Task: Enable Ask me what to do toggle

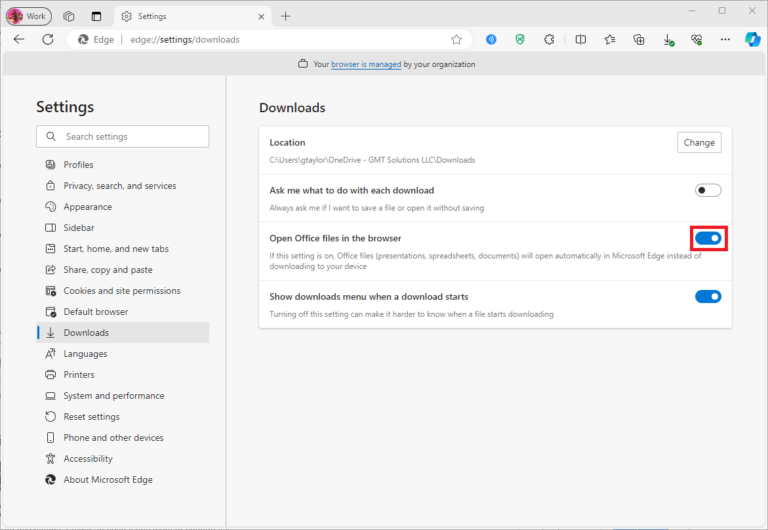Action: (x=708, y=190)
